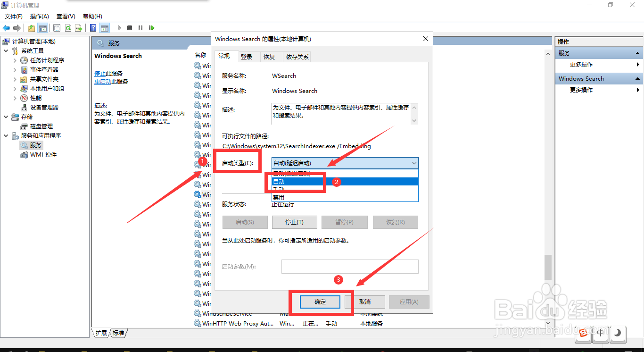The width and height of the screenshot is (644, 352).
Task: Open the 操作(A) menu
Action: (40, 17)
